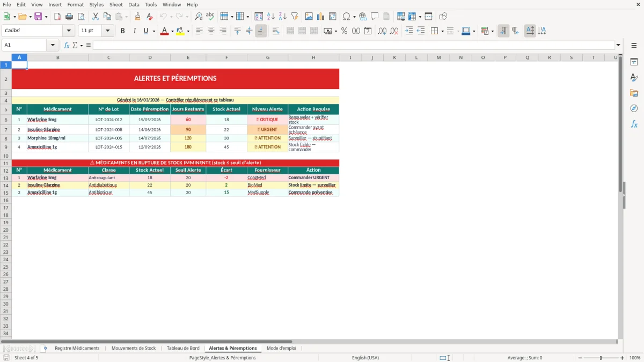
Task: Export the sheet directly as PDF
Action: point(57,16)
